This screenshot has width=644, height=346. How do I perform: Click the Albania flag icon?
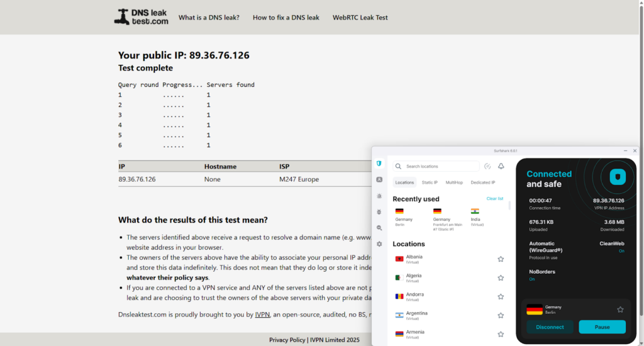[x=399, y=259]
